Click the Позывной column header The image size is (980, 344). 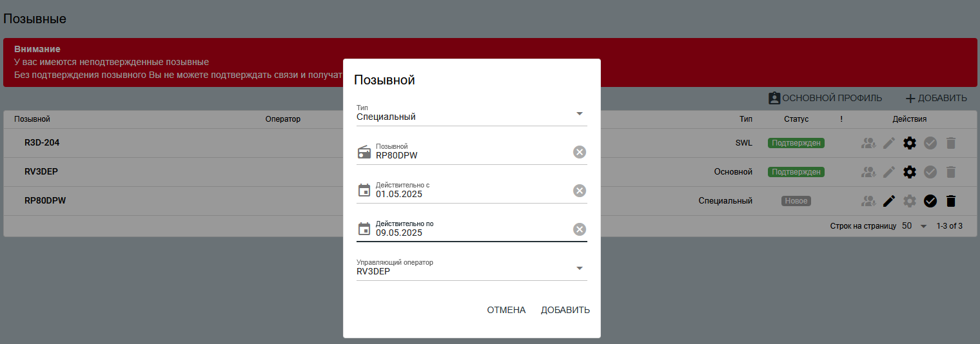(32, 119)
